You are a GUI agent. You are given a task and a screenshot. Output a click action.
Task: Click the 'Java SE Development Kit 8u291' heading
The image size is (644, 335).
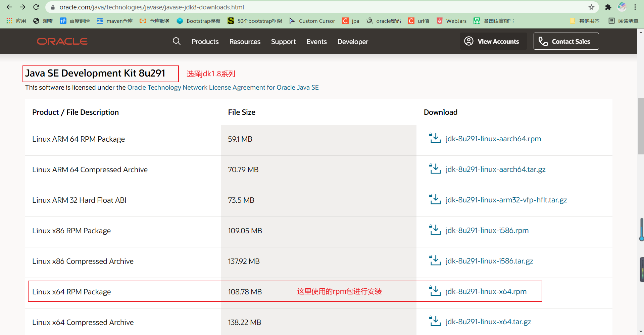pos(95,73)
